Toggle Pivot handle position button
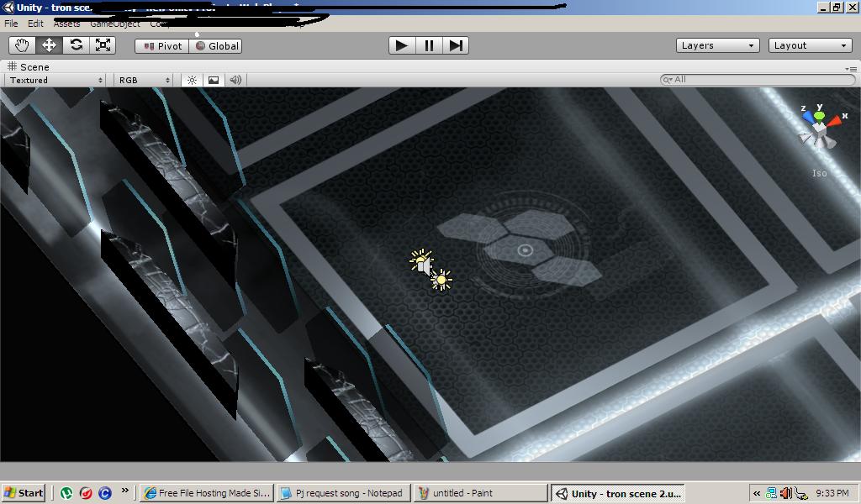The width and height of the screenshot is (861, 504). pyautogui.click(x=162, y=46)
